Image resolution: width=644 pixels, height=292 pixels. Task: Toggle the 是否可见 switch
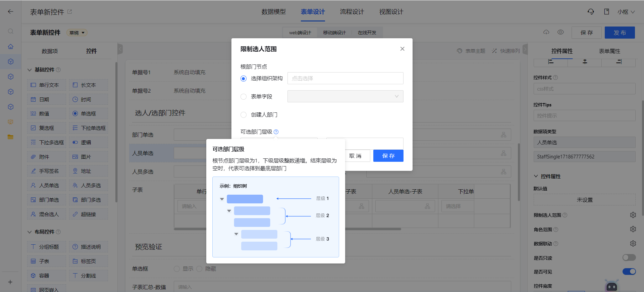click(x=629, y=272)
